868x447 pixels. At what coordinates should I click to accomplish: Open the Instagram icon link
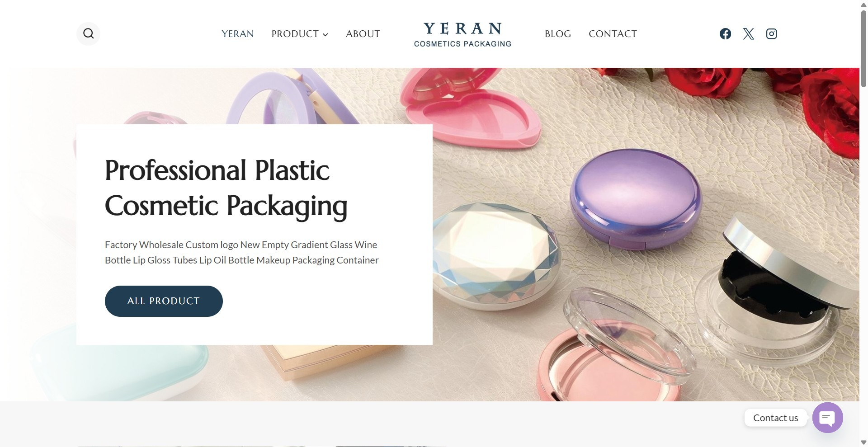click(x=771, y=34)
